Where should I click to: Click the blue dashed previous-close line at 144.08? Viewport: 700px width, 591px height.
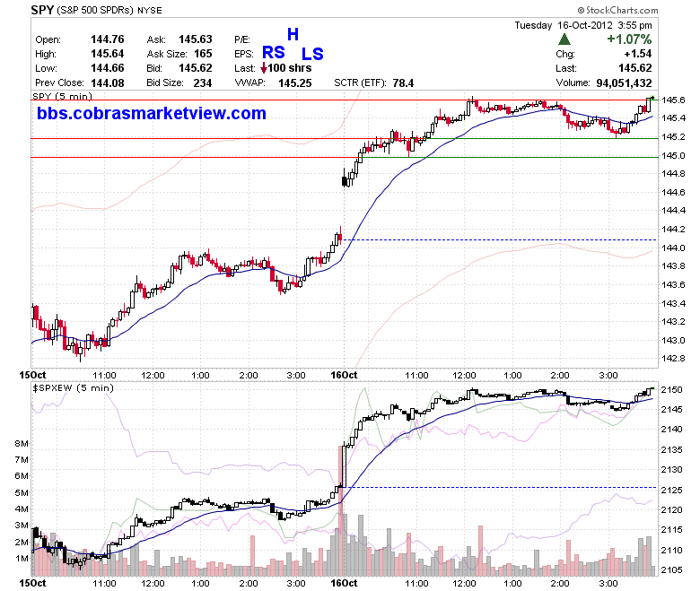[x=500, y=240]
